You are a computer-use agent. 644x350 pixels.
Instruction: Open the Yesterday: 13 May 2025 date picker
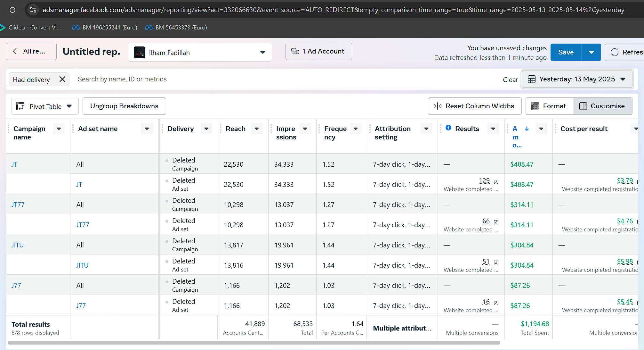[577, 79]
